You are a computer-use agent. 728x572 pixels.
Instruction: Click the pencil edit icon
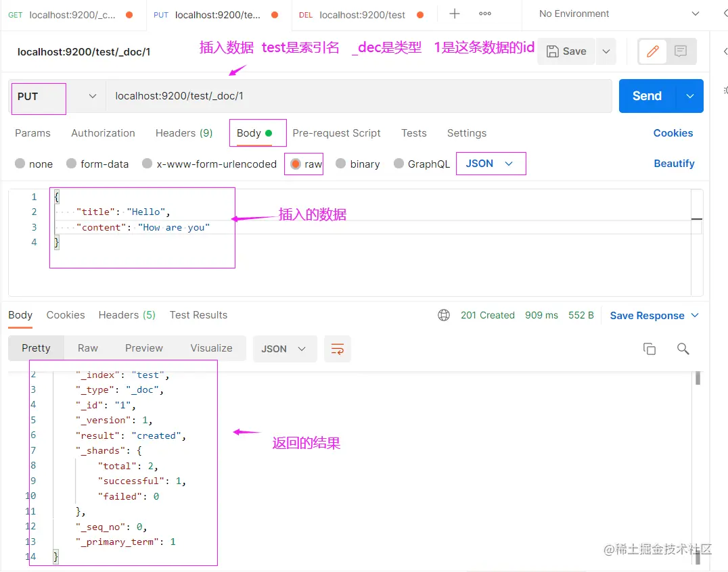coord(653,51)
